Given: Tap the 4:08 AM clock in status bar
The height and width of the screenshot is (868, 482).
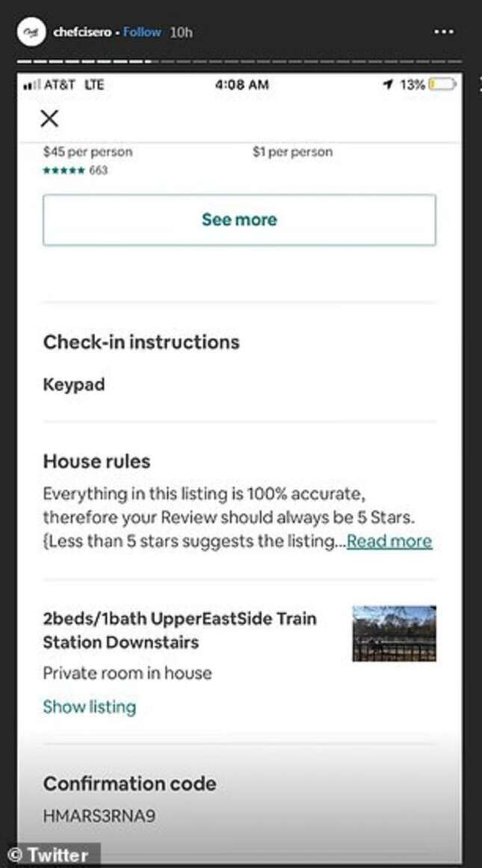Looking at the screenshot, I should [241, 85].
